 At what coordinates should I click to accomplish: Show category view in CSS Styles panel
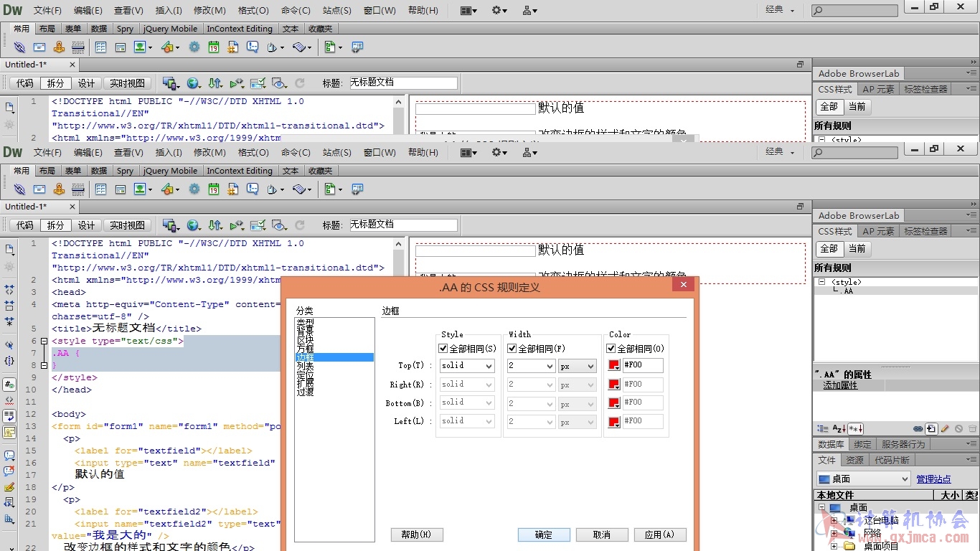(x=822, y=429)
